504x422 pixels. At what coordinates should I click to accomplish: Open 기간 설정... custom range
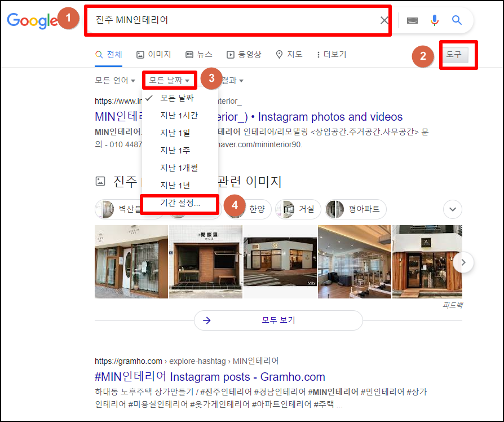tap(180, 203)
